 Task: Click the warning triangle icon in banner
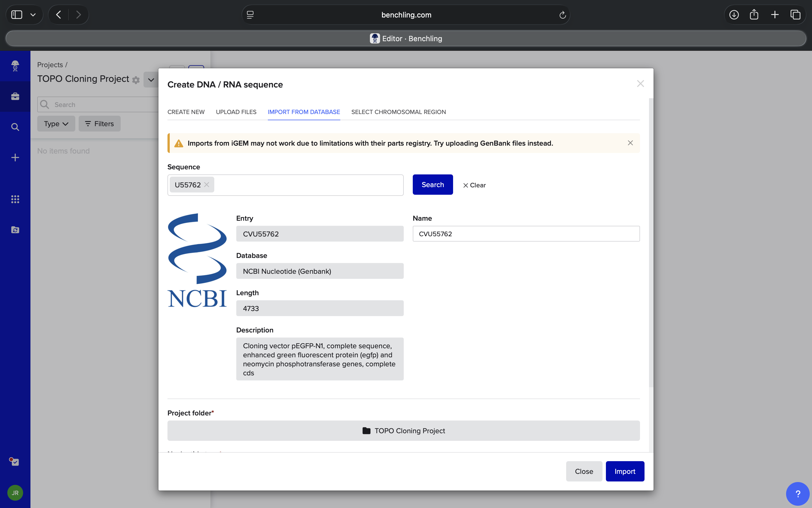click(179, 143)
